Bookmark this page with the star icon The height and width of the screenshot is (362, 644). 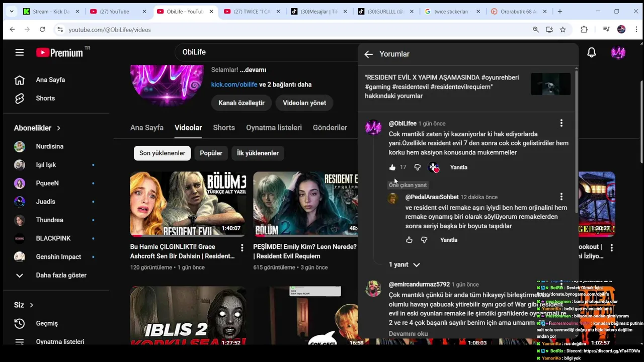coord(563,30)
